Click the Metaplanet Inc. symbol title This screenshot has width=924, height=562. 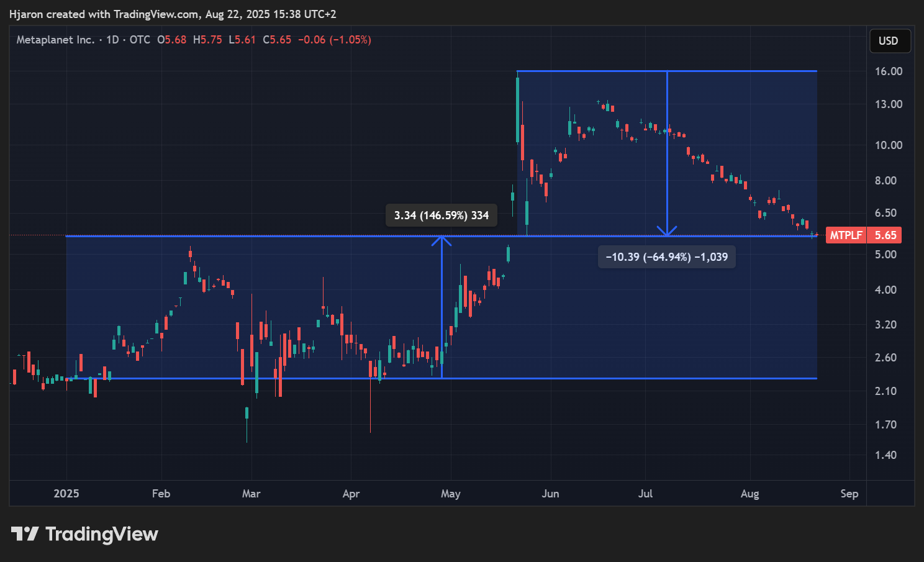(55, 40)
